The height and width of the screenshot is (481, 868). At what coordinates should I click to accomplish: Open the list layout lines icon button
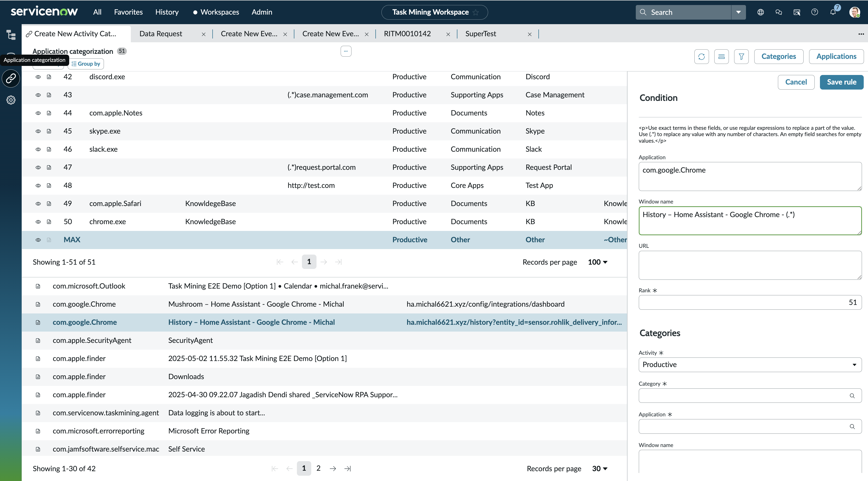(x=721, y=57)
